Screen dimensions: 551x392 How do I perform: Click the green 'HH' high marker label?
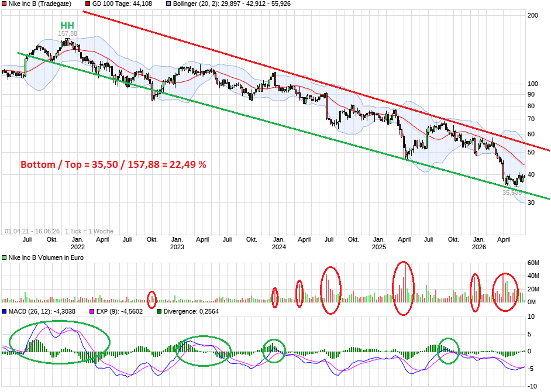click(x=67, y=25)
